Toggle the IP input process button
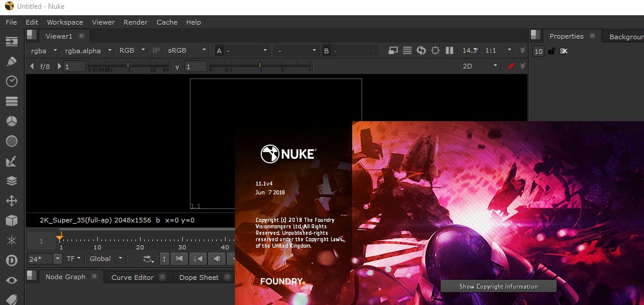 tap(156, 50)
